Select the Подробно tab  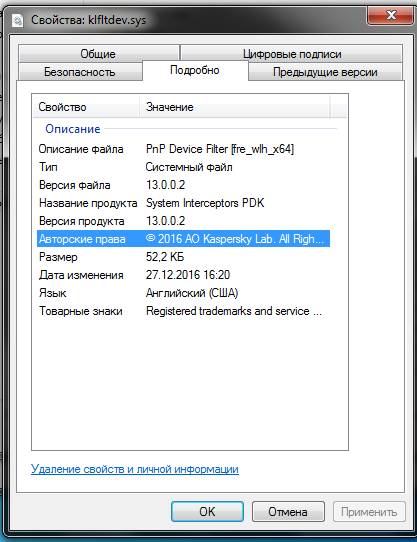(195, 70)
